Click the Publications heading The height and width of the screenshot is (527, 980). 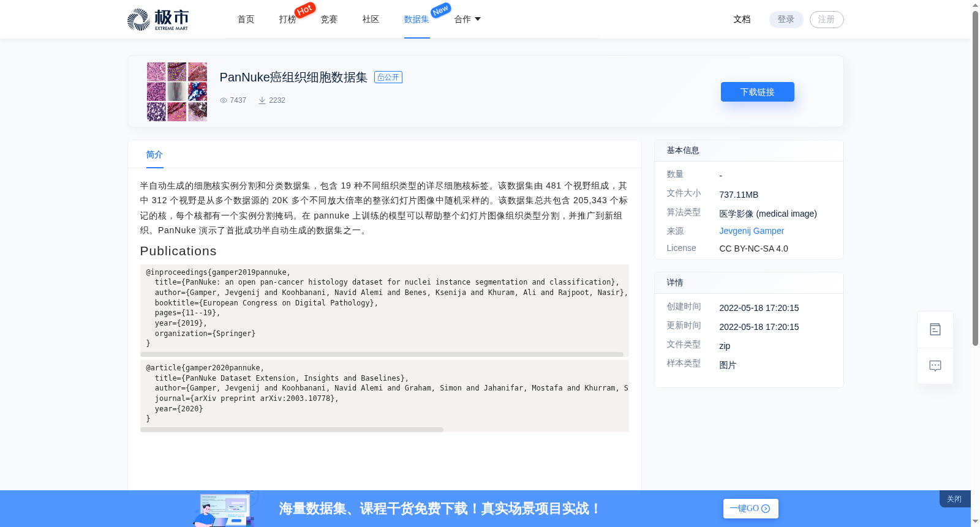178,251
